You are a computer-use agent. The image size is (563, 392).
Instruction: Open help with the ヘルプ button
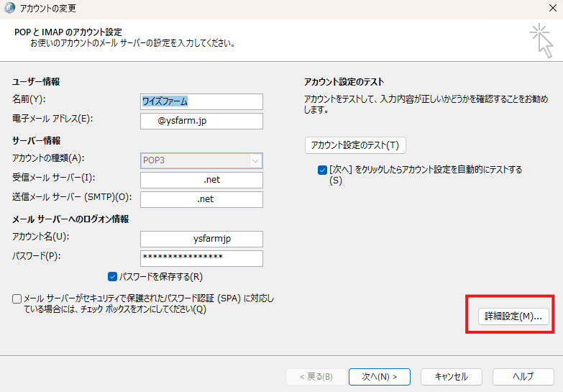(523, 376)
